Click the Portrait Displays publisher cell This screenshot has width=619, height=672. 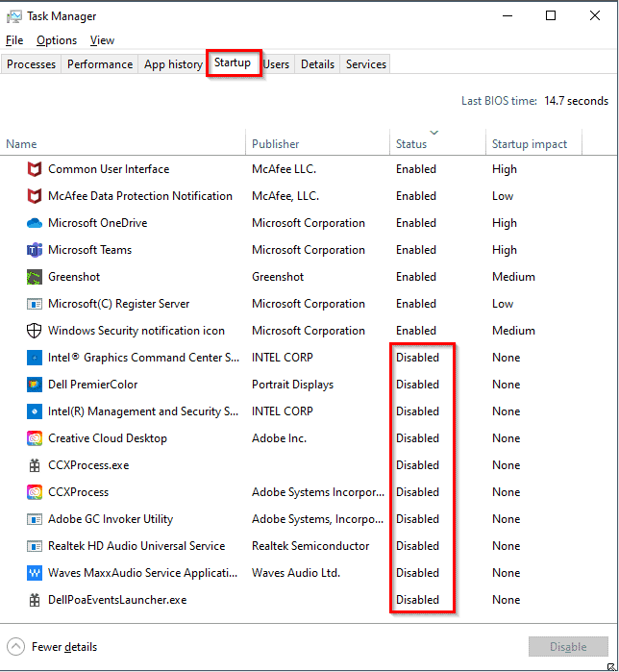(x=292, y=385)
